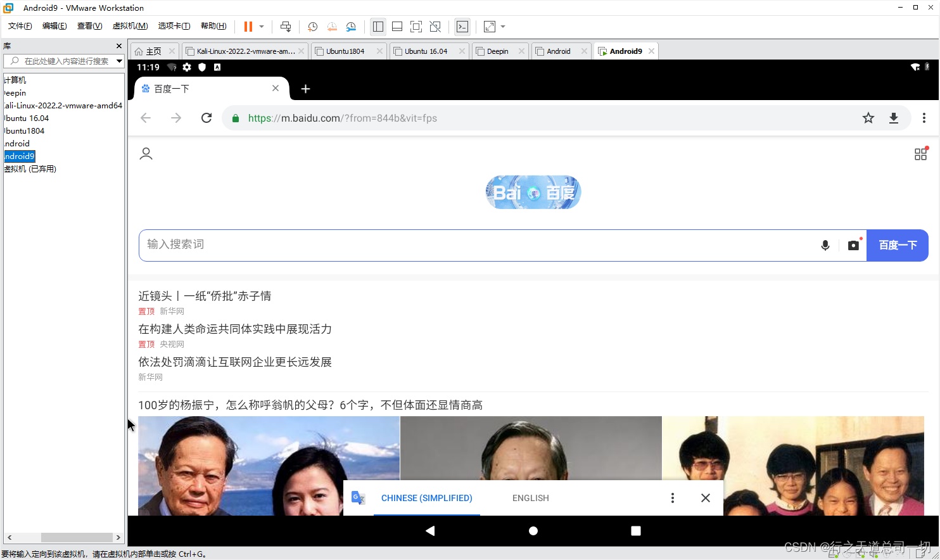
Task: Switch to the Kali-Linux-2022.2 tab
Action: (245, 51)
